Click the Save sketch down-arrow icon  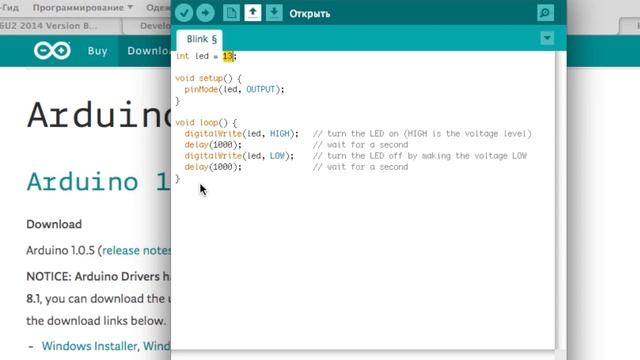tap(274, 13)
